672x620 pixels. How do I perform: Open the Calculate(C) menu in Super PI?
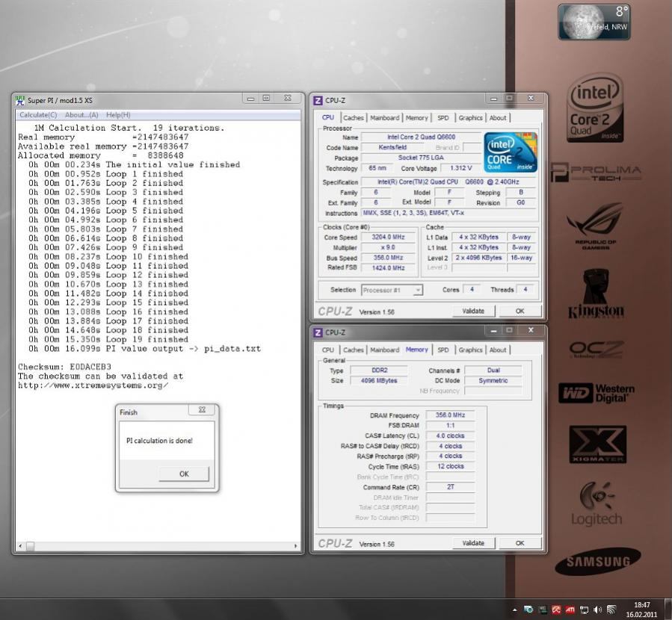tap(38, 115)
